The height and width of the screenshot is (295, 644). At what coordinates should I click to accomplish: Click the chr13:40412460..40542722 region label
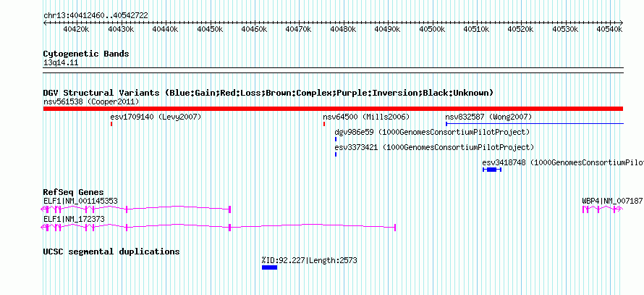[x=96, y=16]
